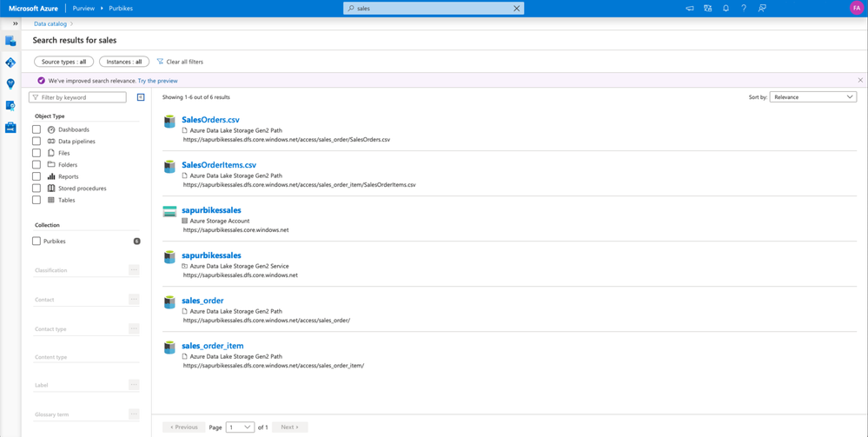868x437 pixels.
Task: Open the Contact filter ellipsis
Action: [x=134, y=299]
